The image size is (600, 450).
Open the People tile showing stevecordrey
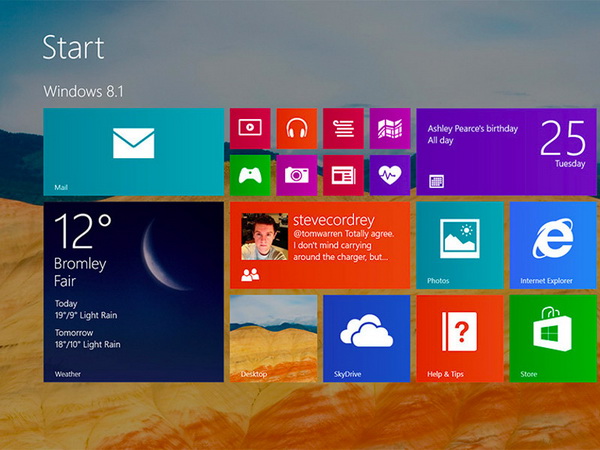(320, 245)
